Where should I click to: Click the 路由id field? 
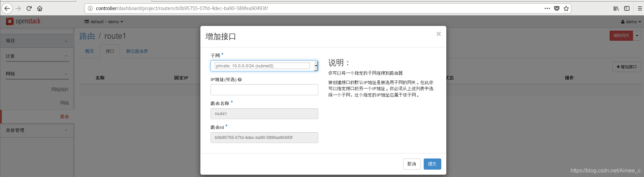[x=264, y=138]
